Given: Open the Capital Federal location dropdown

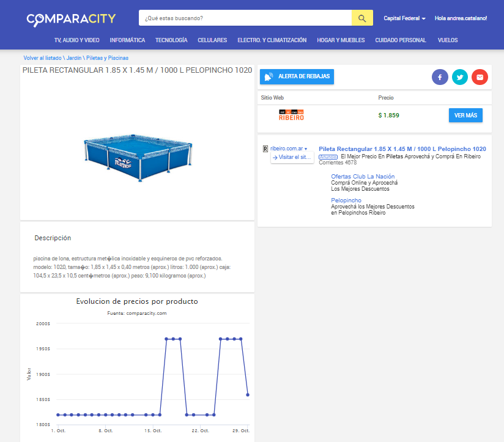Looking at the screenshot, I should [x=404, y=18].
